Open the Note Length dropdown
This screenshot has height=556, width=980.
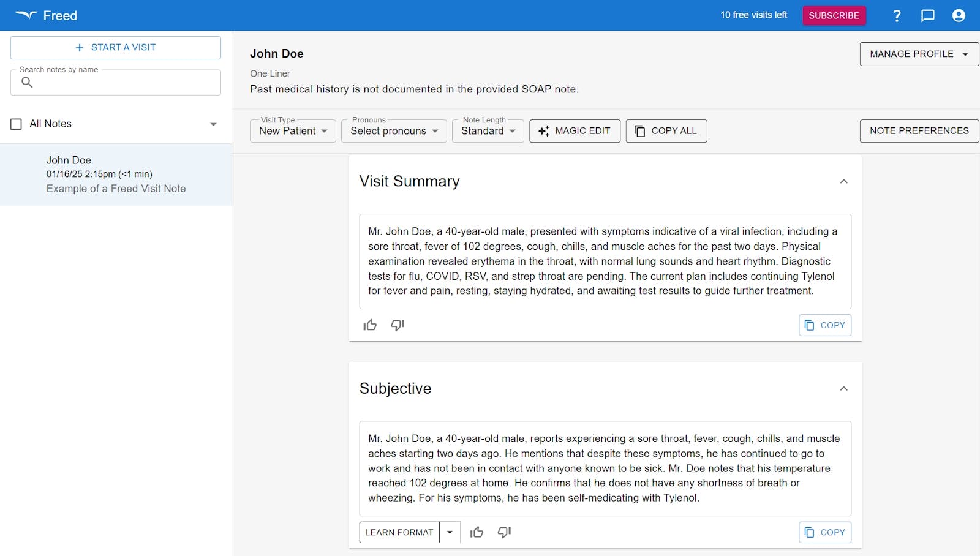tap(488, 131)
